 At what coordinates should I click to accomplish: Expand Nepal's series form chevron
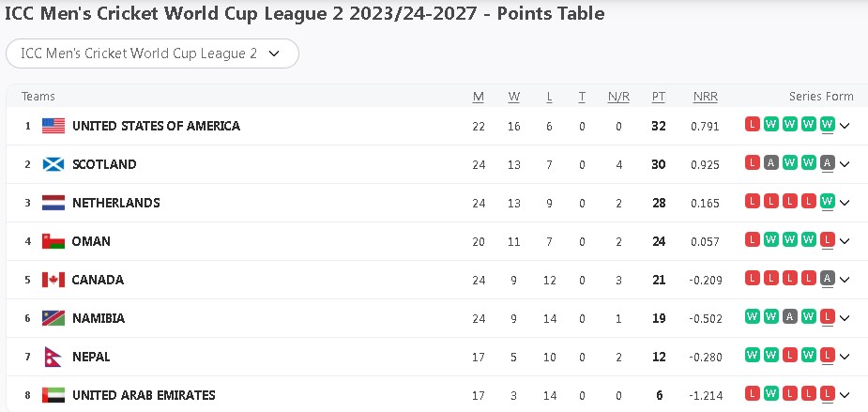(845, 357)
